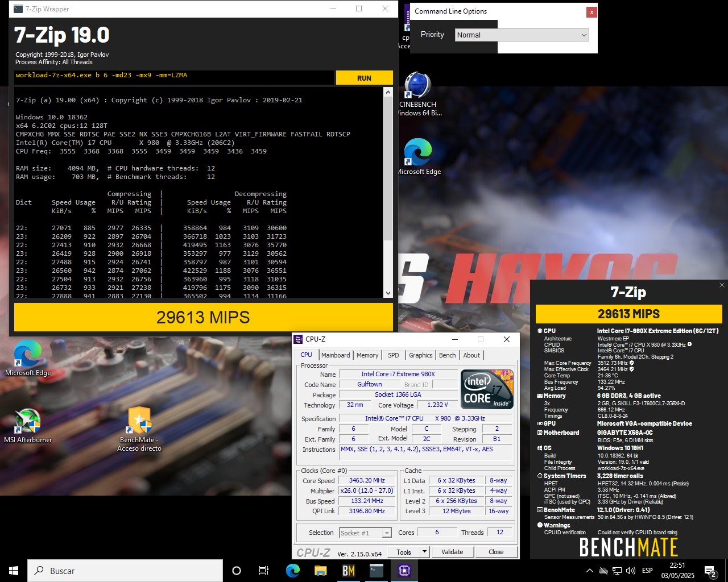Click 7-Zip Wrapper title bar icon
Image resolution: width=728 pixels, height=582 pixels.
(x=18, y=9)
